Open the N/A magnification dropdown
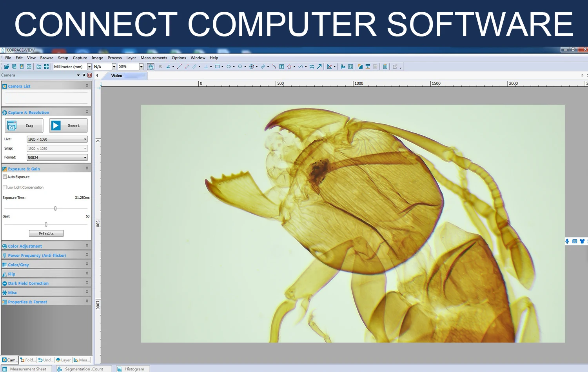Viewport: 588px width, 372px height. click(x=114, y=67)
